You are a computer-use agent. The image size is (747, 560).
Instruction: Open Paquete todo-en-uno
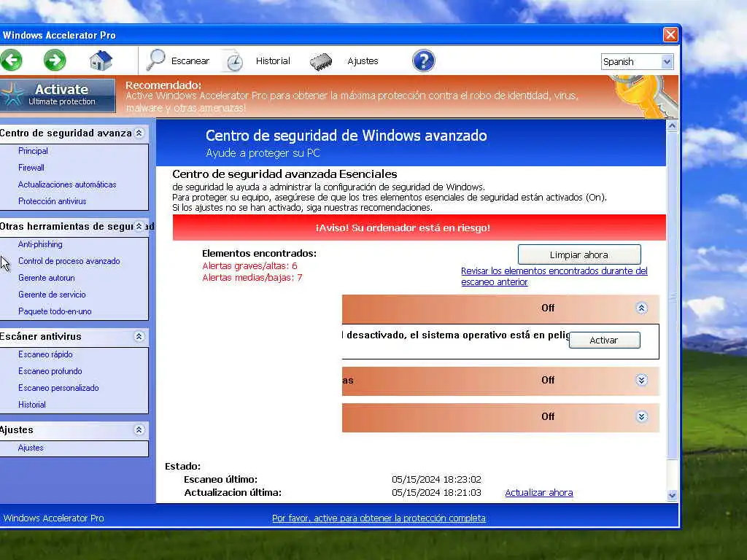click(x=55, y=311)
